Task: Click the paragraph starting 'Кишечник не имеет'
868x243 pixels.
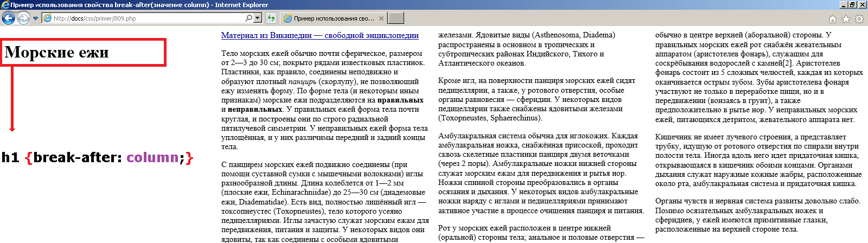Action: [x=758, y=160]
